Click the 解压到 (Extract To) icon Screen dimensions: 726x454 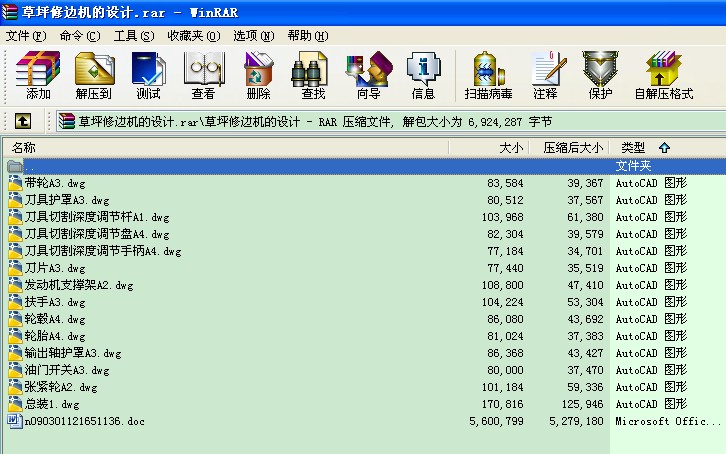point(94,75)
